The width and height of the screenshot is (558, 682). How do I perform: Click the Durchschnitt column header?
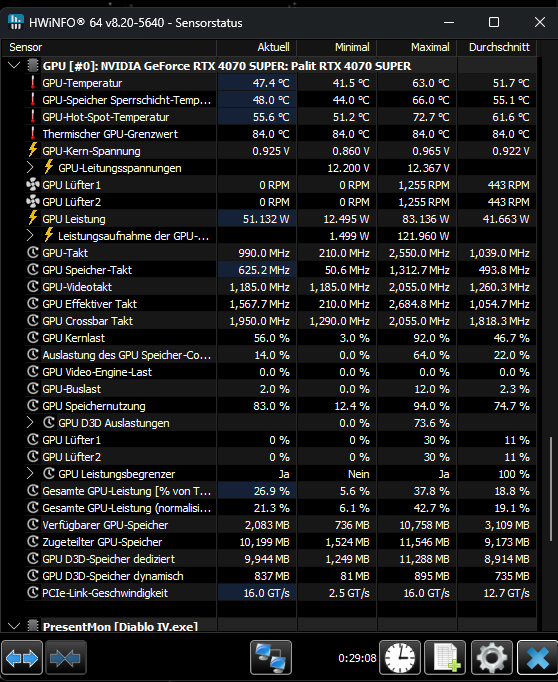497,47
